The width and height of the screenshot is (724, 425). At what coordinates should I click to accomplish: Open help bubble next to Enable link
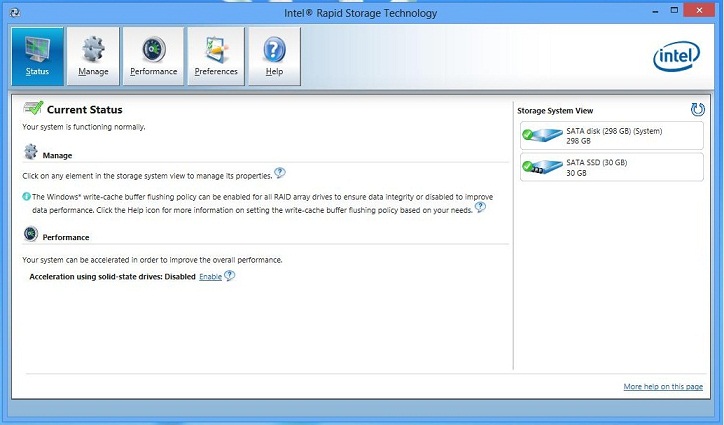click(229, 276)
